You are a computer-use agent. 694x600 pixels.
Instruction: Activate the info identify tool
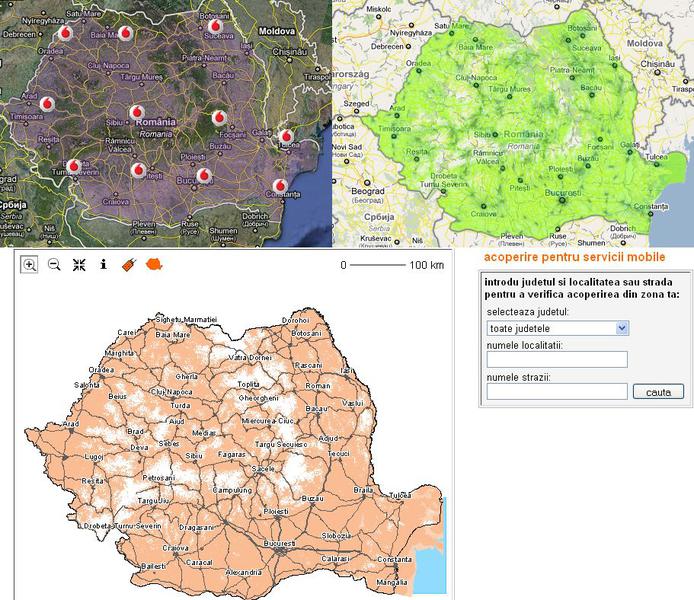[103, 265]
